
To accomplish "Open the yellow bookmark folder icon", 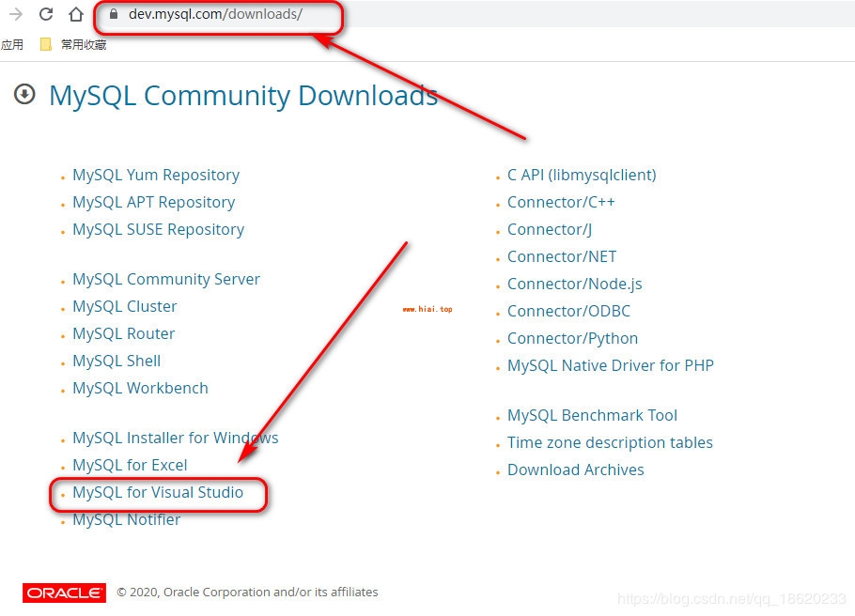I will click(x=46, y=44).
